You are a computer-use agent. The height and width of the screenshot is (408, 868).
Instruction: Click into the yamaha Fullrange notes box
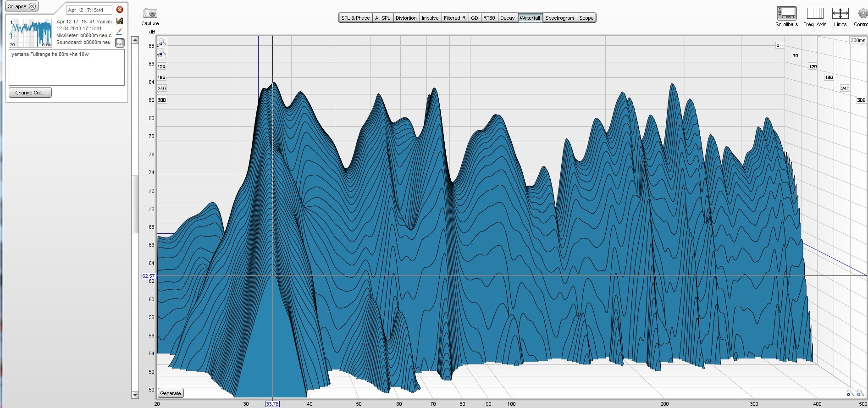click(x=66, y=67)
